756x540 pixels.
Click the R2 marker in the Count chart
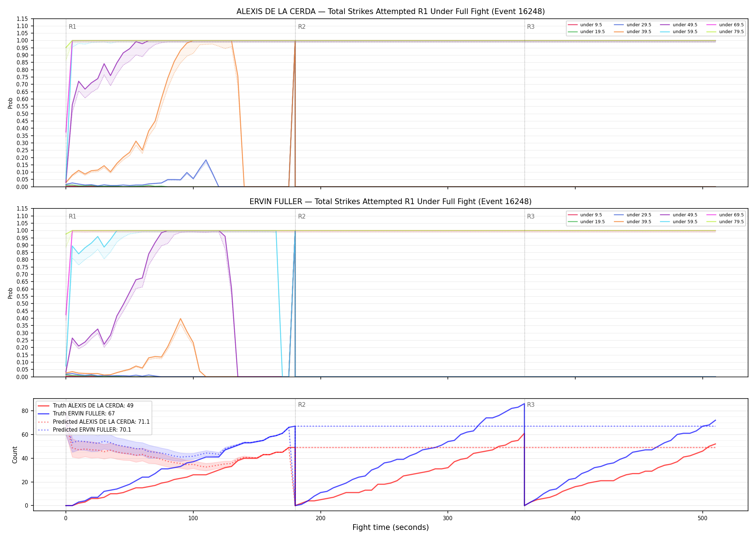pyautogui.click(x=302, y=405)
